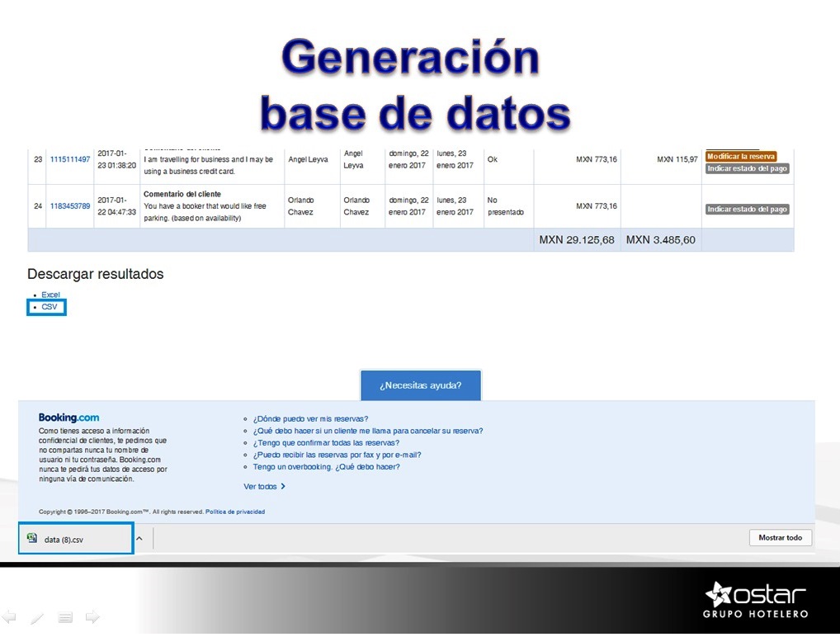This screenshot has width=840, height=637.
Task: Click the data (8).csv file icon
Action: pyautogui.click(x=32, y=538)
